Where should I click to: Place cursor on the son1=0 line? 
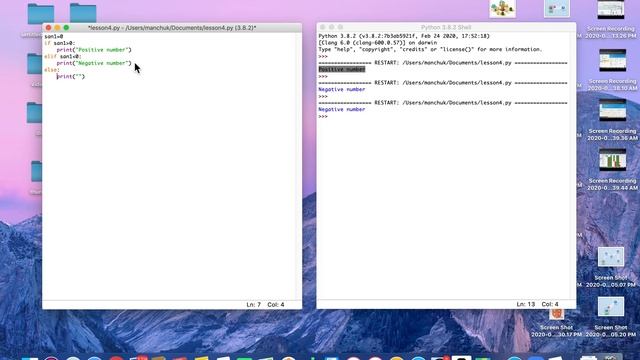tap(53, 36)
